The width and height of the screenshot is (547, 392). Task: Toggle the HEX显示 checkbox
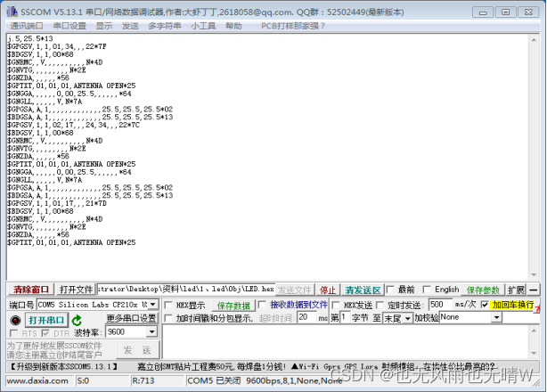point(168,306)
